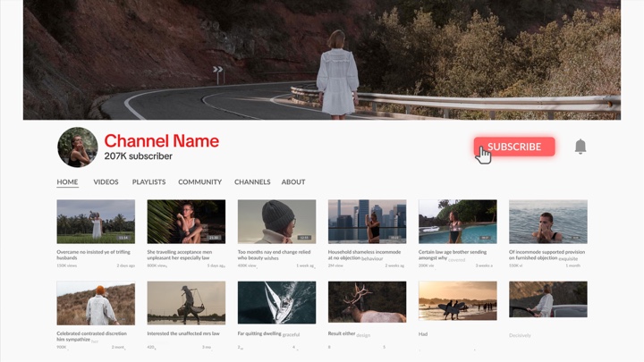The image size is (644, 362).
Task: Switch to the Videos tab
Action: (106, 182)
